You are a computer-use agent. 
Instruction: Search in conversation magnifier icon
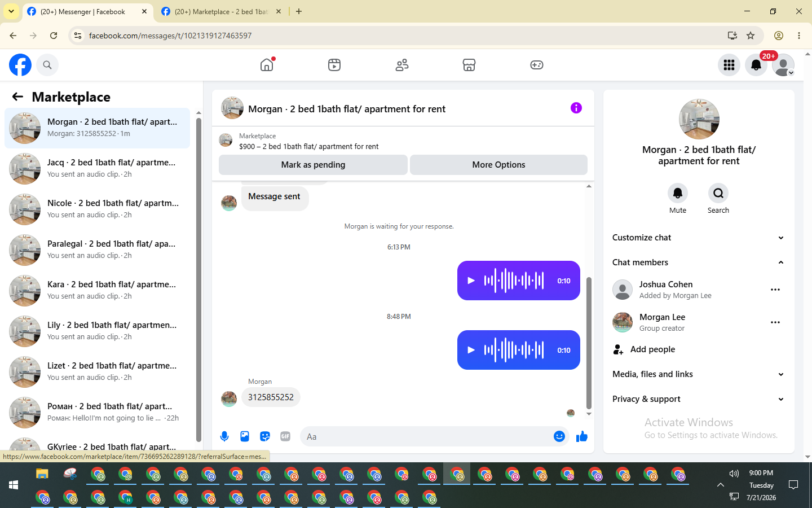tap(718, 193)
